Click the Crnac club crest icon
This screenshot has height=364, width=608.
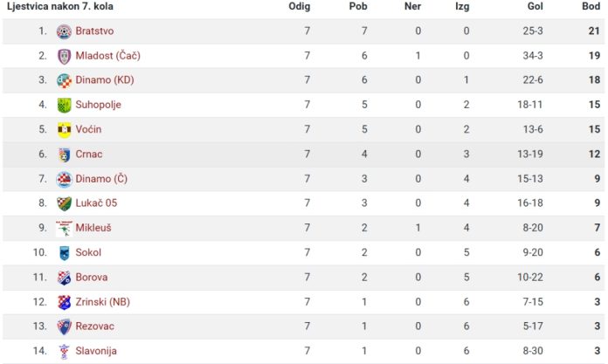(64, 155)
